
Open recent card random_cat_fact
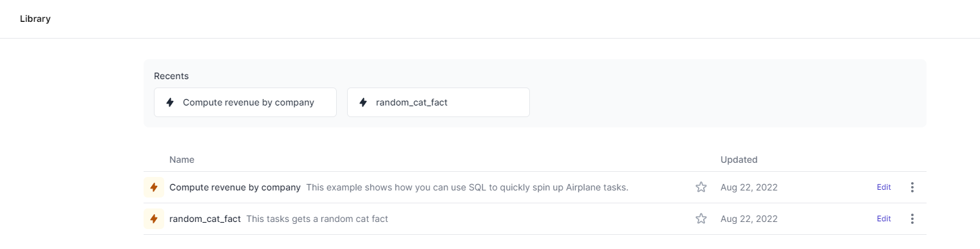coord(438,102)
